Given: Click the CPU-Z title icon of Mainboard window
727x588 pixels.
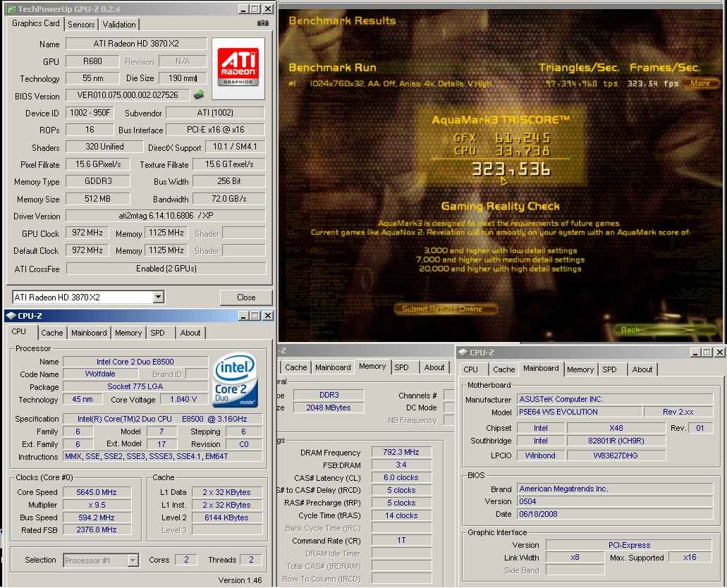Looking at the screenshot, I should click(463, 353).
